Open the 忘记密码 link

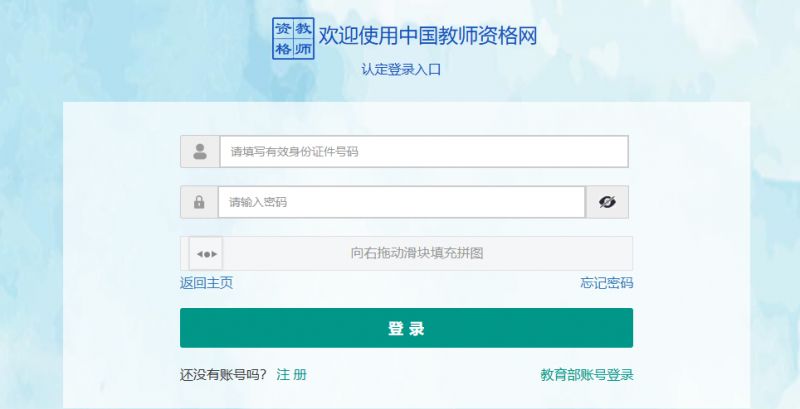606,283
